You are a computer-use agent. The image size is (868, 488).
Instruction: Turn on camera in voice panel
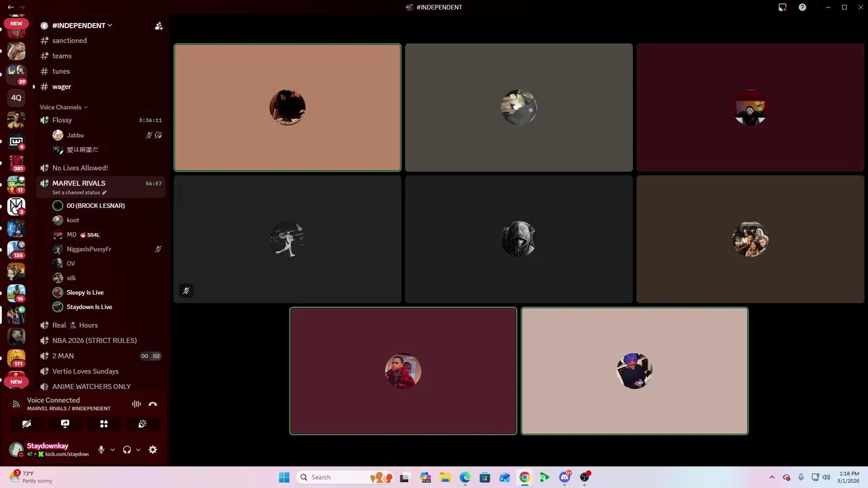(x=26, y=424)
